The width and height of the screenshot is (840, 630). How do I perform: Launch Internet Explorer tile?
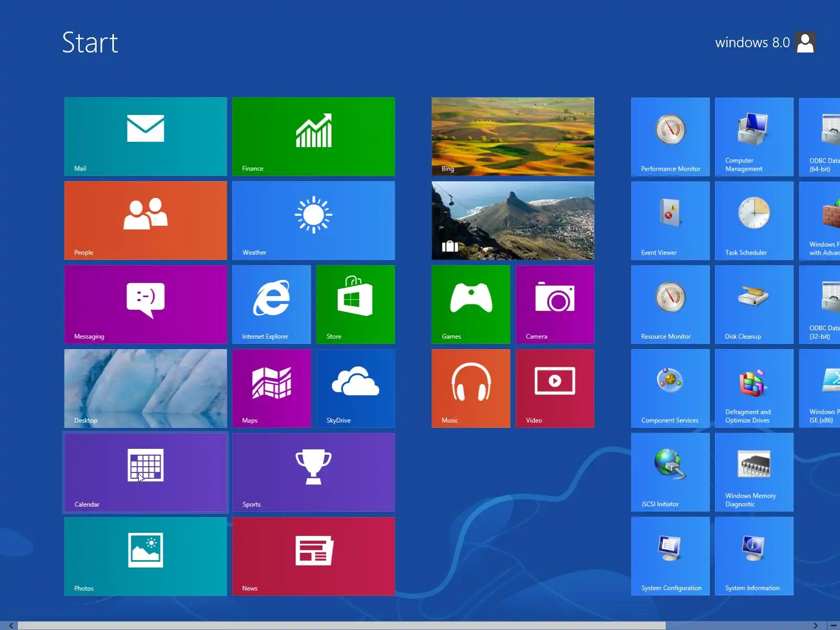(x=271, y=304)
